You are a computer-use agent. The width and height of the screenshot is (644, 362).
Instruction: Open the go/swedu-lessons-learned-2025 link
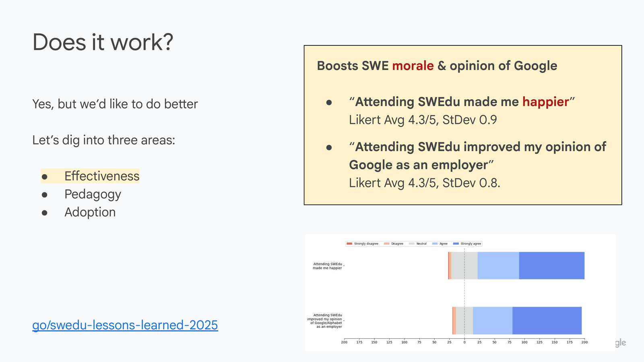point(125,325)
